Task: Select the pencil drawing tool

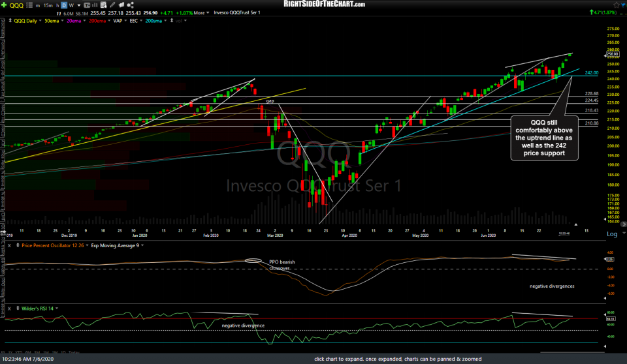Action: click(112, 5)
